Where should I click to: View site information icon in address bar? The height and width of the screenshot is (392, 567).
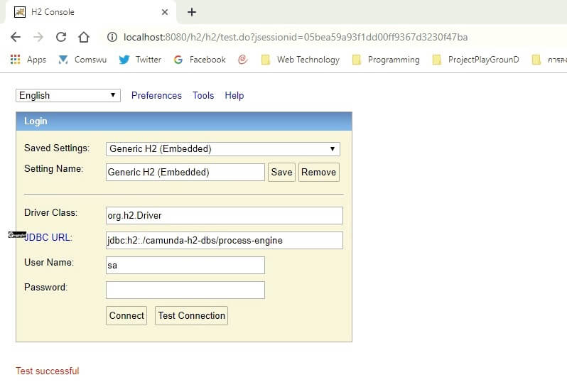point(112,37)
